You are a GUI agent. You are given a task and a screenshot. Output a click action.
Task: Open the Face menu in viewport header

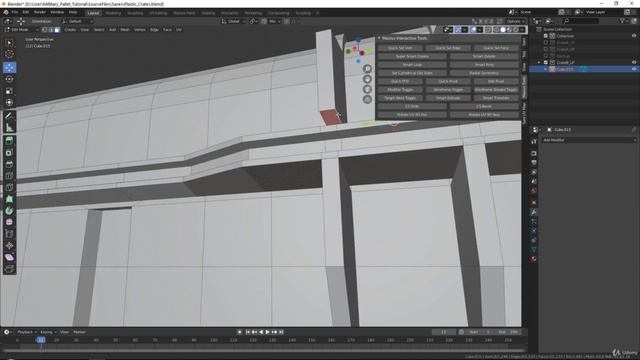(167, 30)
